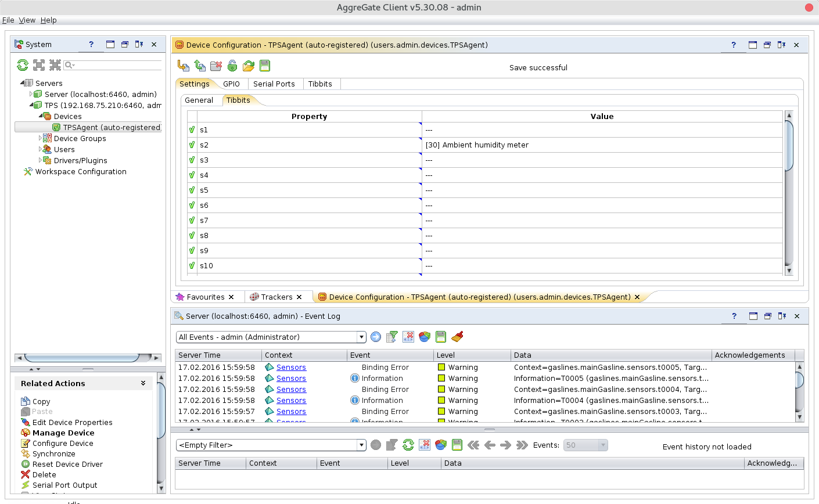Click the first page double-arrow in event history
The image size is (819, 504).
pos(473,445)
